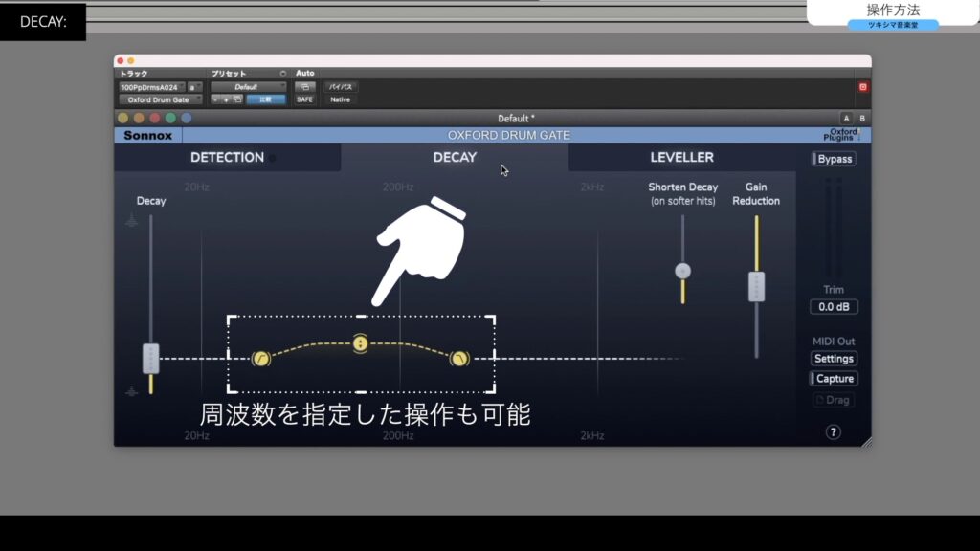The height and width of the screenshot is (551, 980).
Task: Click the plugin window resize corner grip
Action: click(867, 442)
